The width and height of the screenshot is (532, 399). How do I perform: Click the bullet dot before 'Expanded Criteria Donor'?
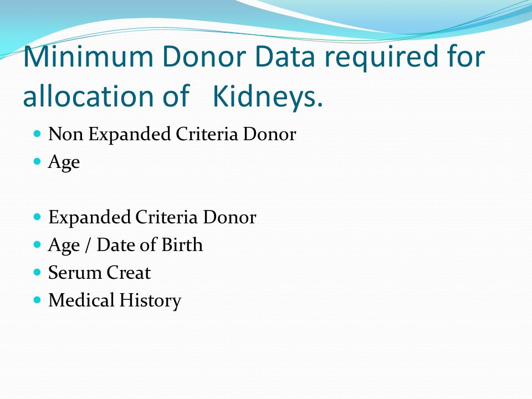[x=37, y=217]
